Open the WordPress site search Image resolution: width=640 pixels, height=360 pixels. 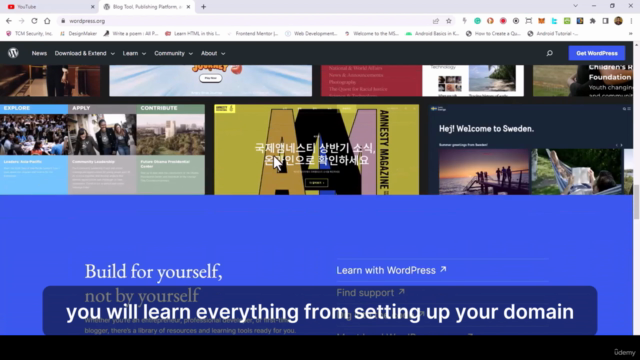point(549,53)
